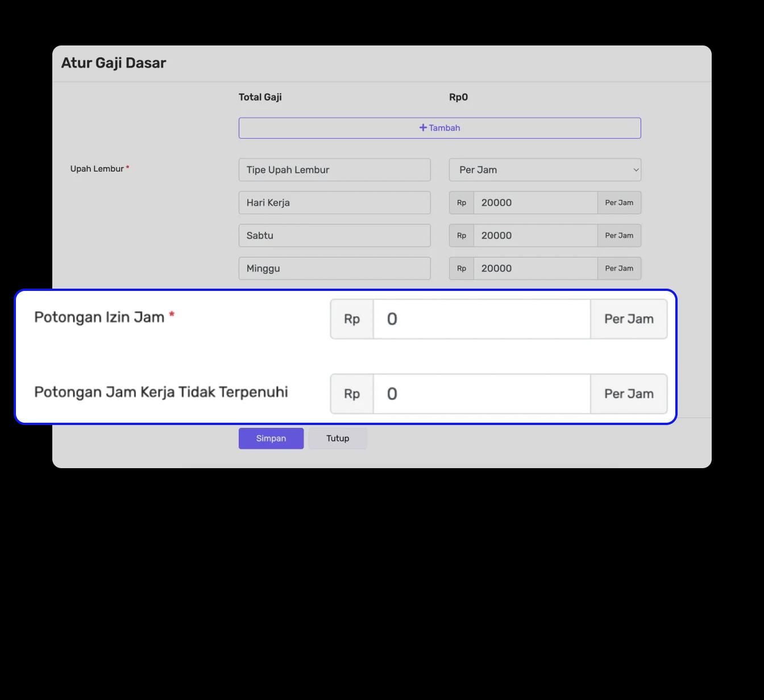The height and width of the screenshot is (700, 764).
Task: Select the Hari Kerja label field
Action: [x=334, y=203]
